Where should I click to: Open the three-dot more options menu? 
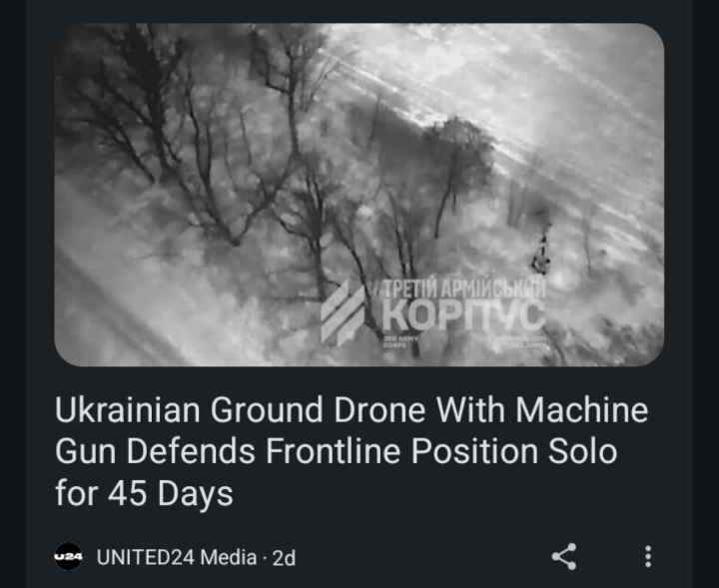click(x=648, y=557)
